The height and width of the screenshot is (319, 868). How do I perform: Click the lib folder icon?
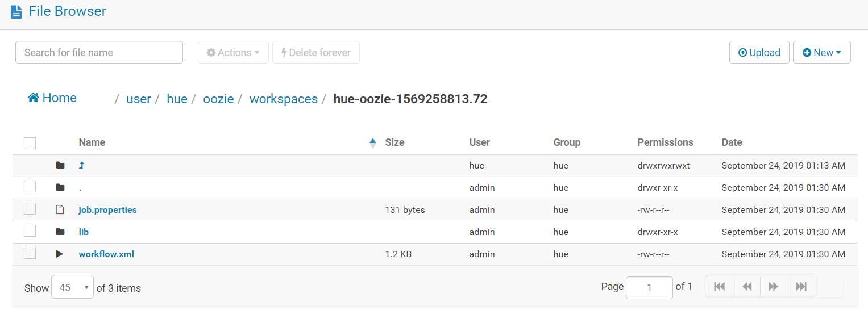pyautogui.click(x=60, y=232)
